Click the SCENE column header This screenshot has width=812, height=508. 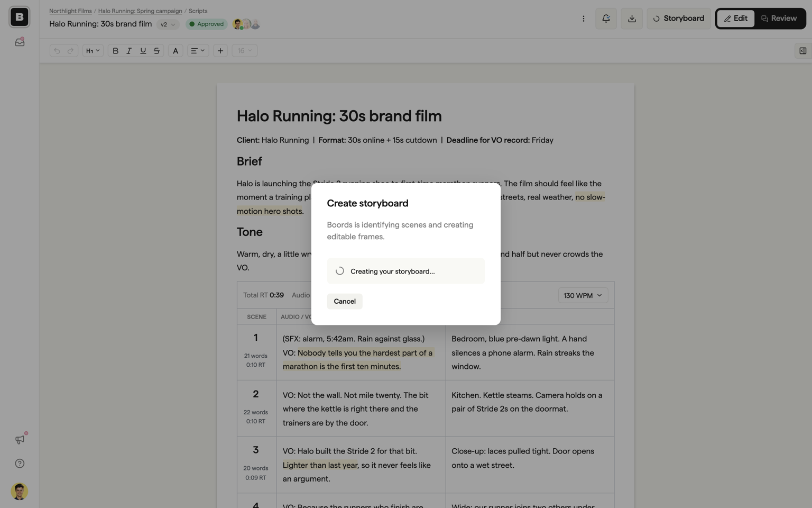(x=256, y=316)
